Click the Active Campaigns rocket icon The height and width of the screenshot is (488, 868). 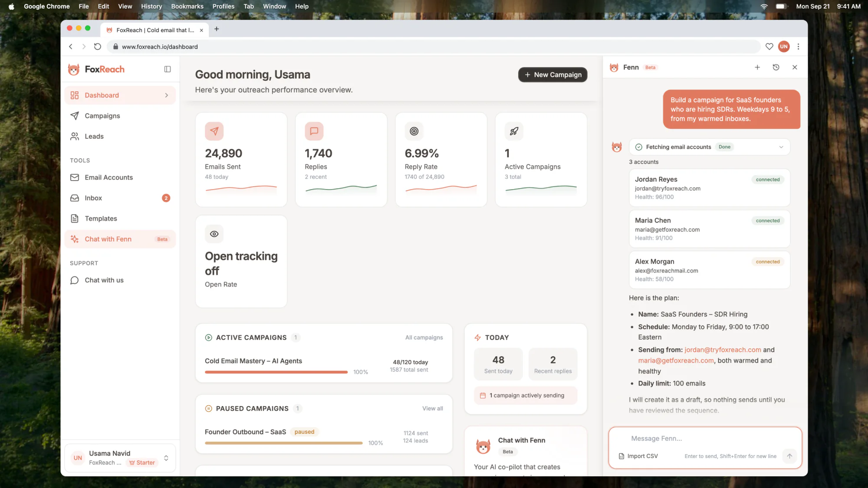514,131
